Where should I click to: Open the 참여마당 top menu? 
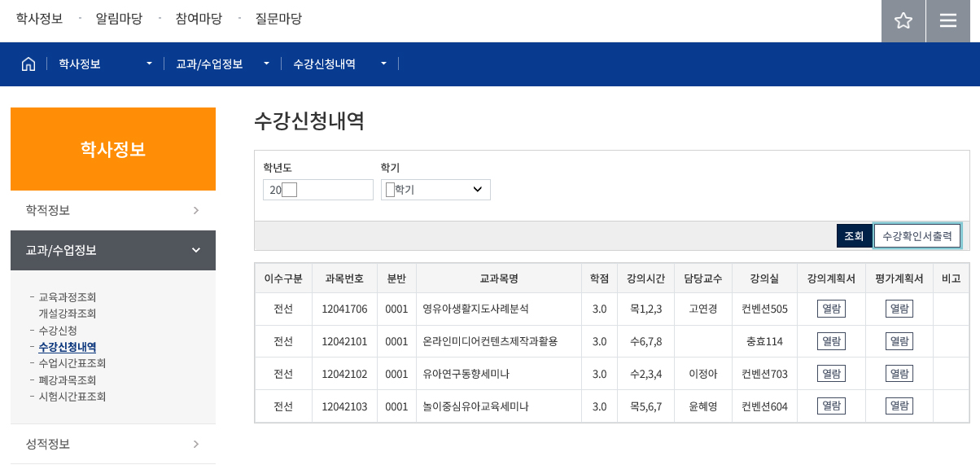coord(199,19)
